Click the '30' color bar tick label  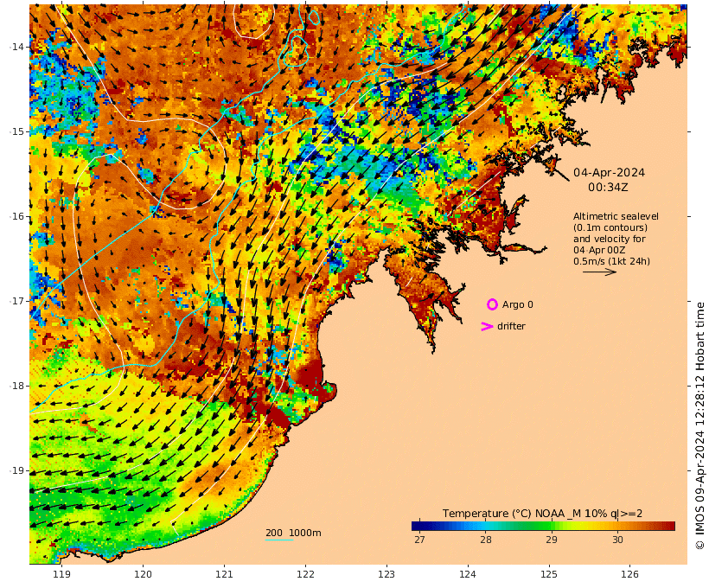617,540
